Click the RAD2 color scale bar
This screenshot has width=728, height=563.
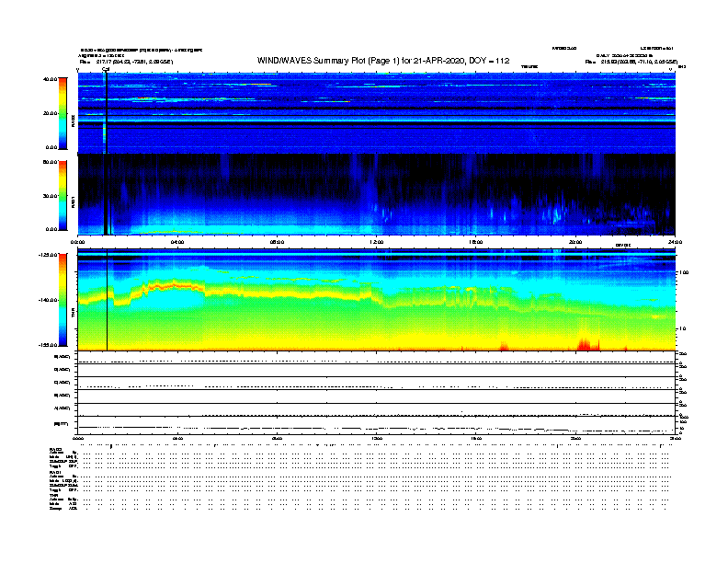[x=63, y=113]
